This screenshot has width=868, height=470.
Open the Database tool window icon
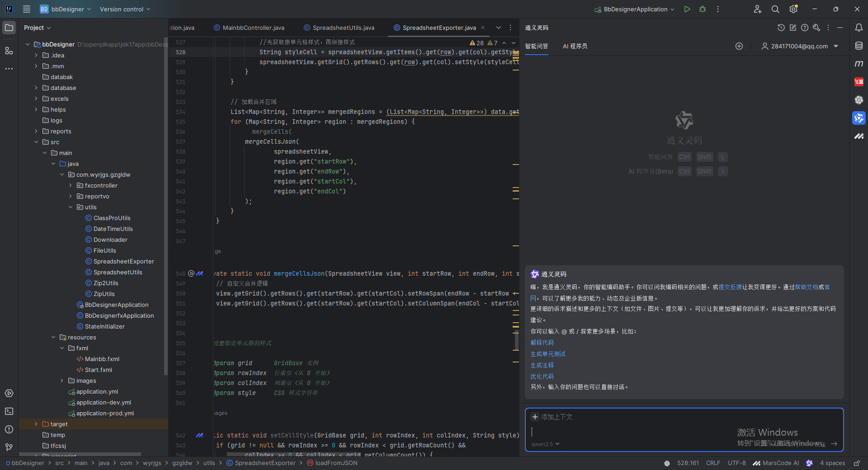click(859, 46)
